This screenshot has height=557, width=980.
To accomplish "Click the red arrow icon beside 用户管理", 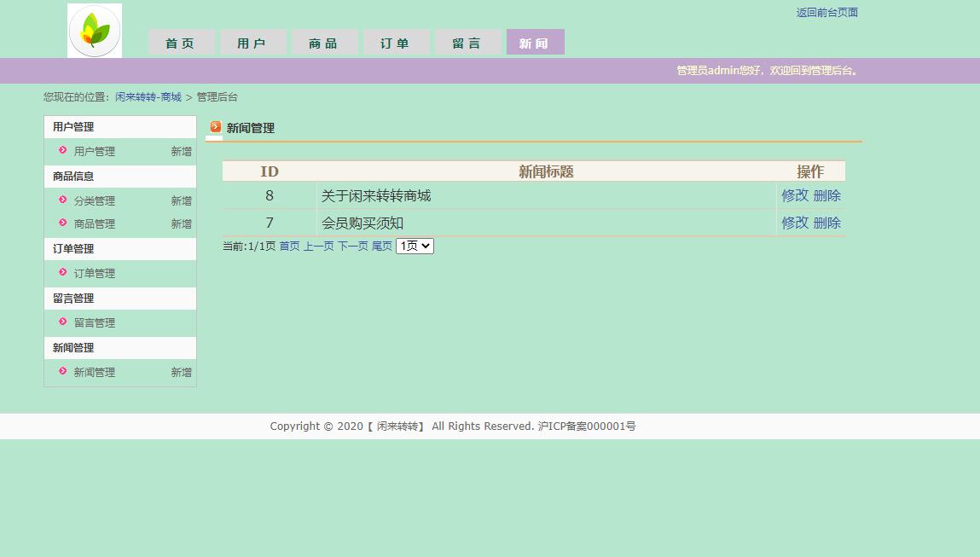I will click(62, 151).
